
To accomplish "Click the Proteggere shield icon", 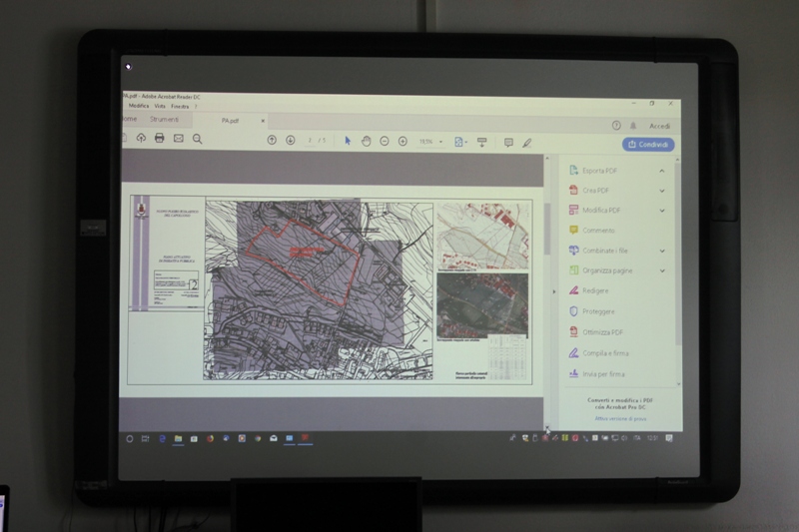I will [x=573, y=311].
